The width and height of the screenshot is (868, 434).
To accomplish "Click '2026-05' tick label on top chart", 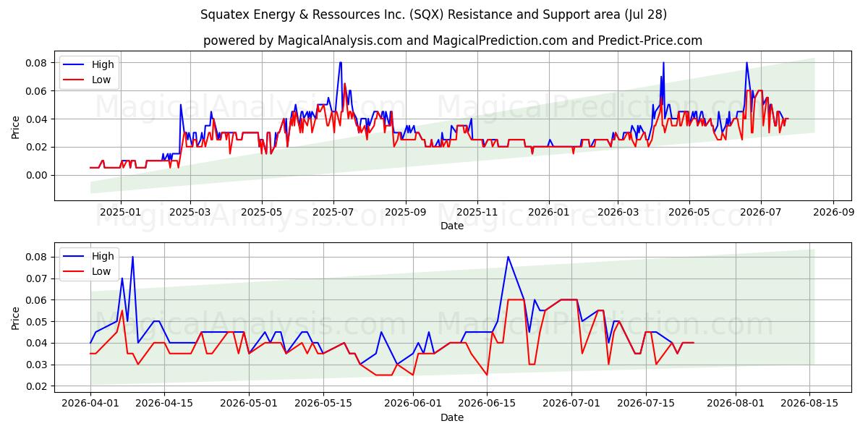I will tap(689, 213).
